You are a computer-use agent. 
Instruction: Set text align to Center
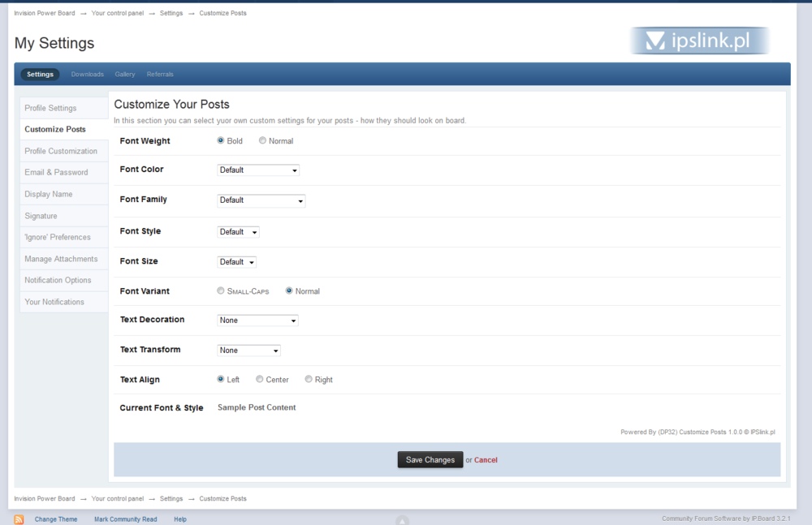coord(260,379)
